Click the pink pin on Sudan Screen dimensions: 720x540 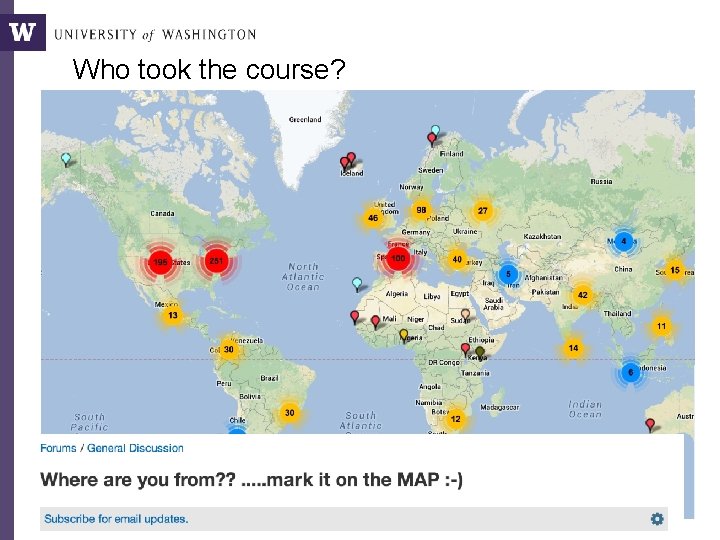coord(465,315)
